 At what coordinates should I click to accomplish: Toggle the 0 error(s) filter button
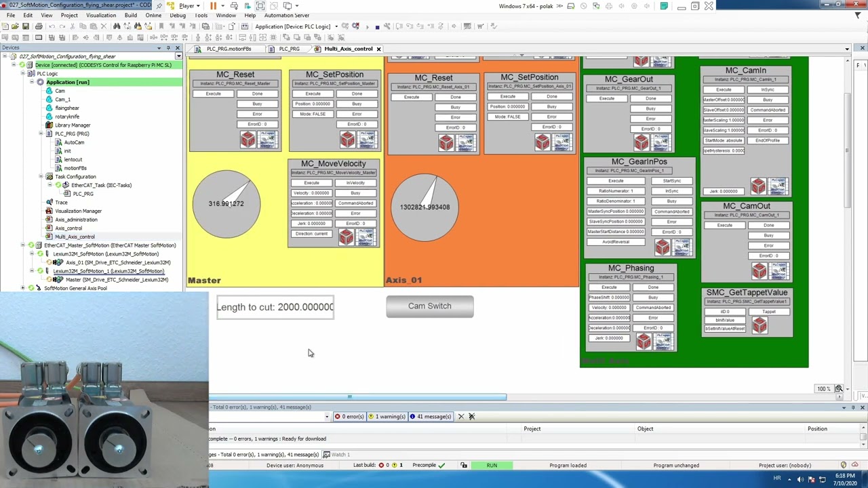(349, 416)
